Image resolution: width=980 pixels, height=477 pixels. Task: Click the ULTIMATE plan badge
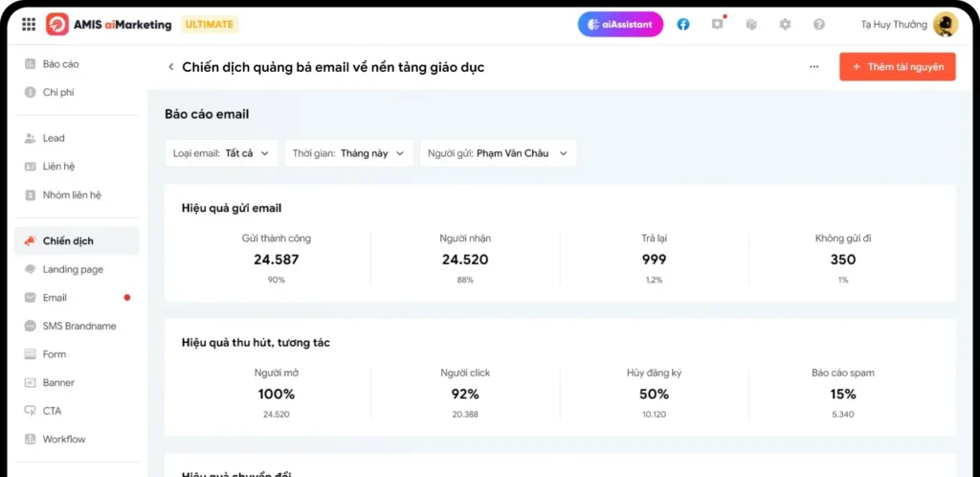209,25
